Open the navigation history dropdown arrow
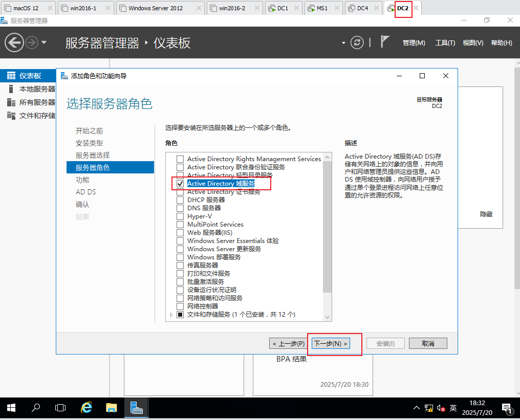Viewport: 520px width, 420px height. (x=44, y=42)
